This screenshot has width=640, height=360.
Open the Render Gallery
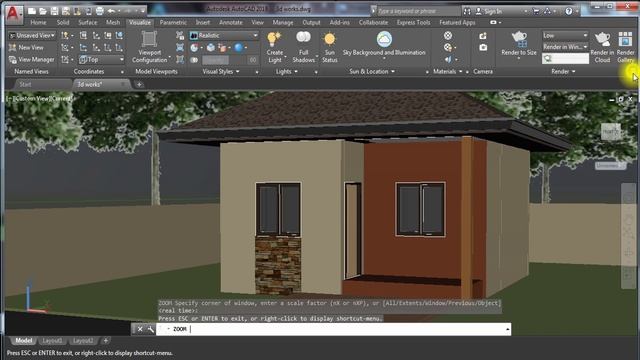pyautogui.click(x=625, y=47)
